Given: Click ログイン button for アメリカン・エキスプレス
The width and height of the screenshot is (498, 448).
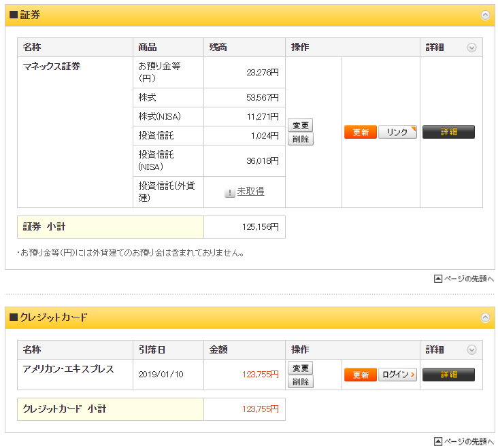Looking at the screenshot, I should pos(397,375).
